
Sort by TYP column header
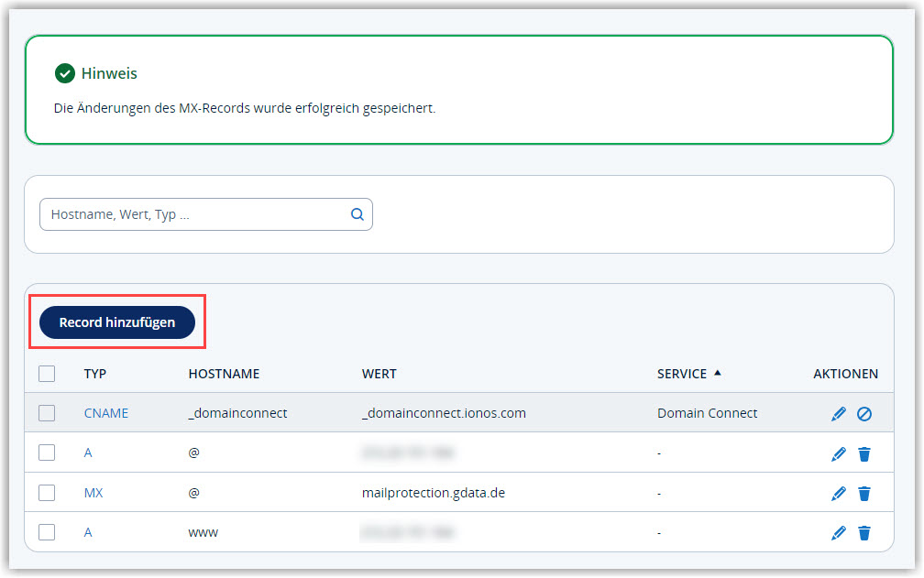point(95,374)
